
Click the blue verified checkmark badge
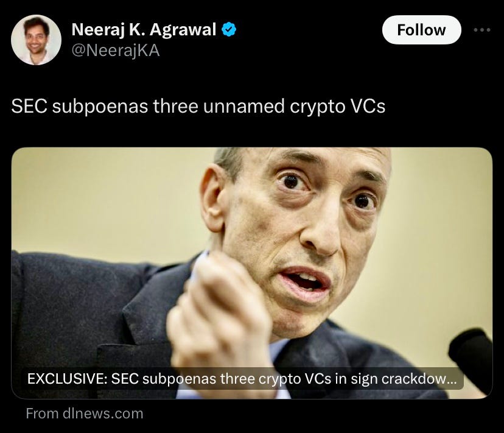coord(229,29)
